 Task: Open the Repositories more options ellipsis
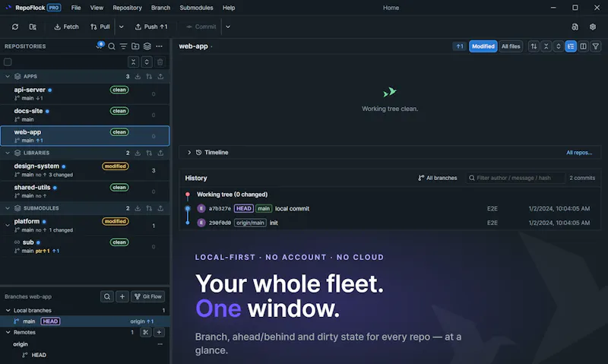coord(159,46)
